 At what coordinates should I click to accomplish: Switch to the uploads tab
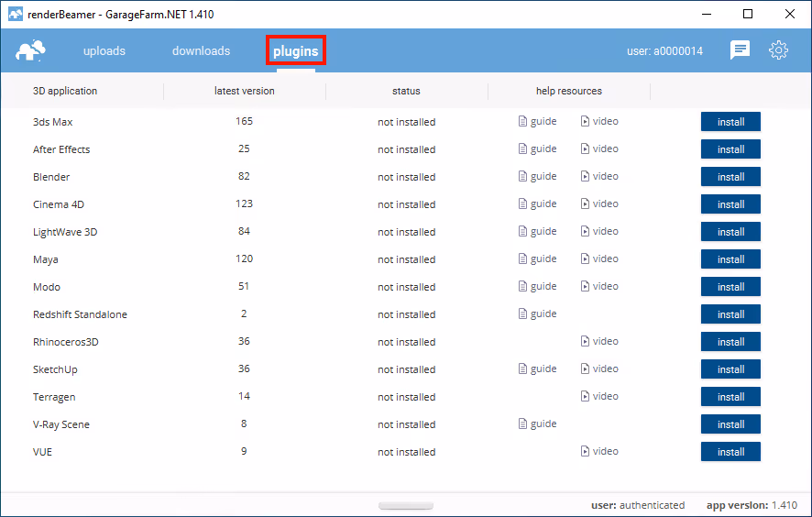[104, 50]
